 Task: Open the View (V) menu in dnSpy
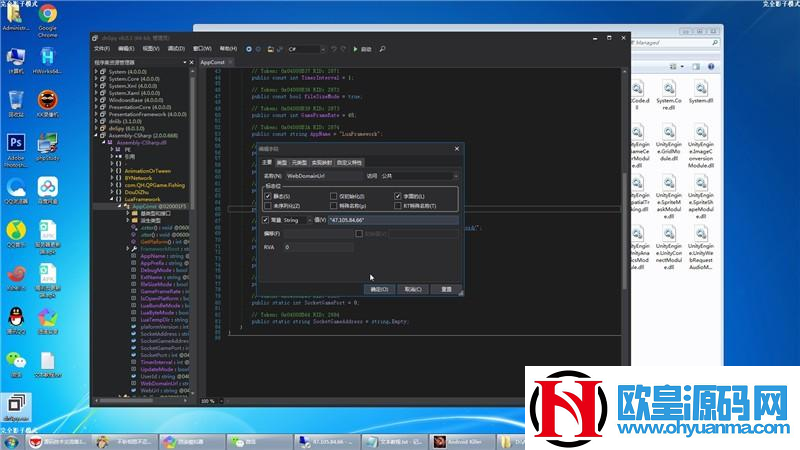[151, 49]
